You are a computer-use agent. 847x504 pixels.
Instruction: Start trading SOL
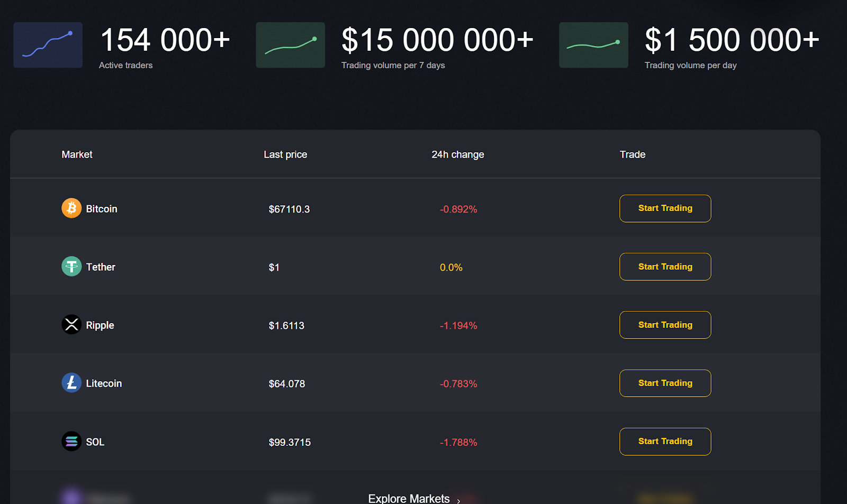pos(665,441)
